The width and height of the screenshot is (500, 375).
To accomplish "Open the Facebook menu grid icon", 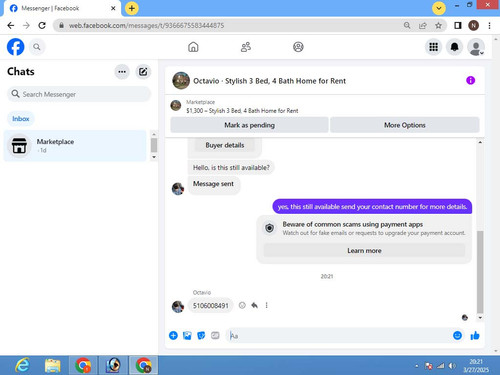I will (x=433, y=47).
